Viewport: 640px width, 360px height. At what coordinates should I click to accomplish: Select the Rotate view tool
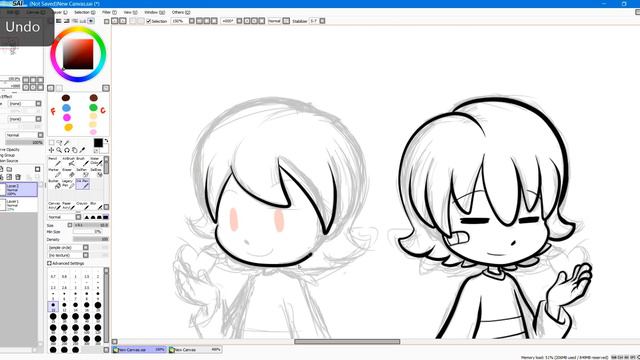pyautogui.click(x=67, y=150)
